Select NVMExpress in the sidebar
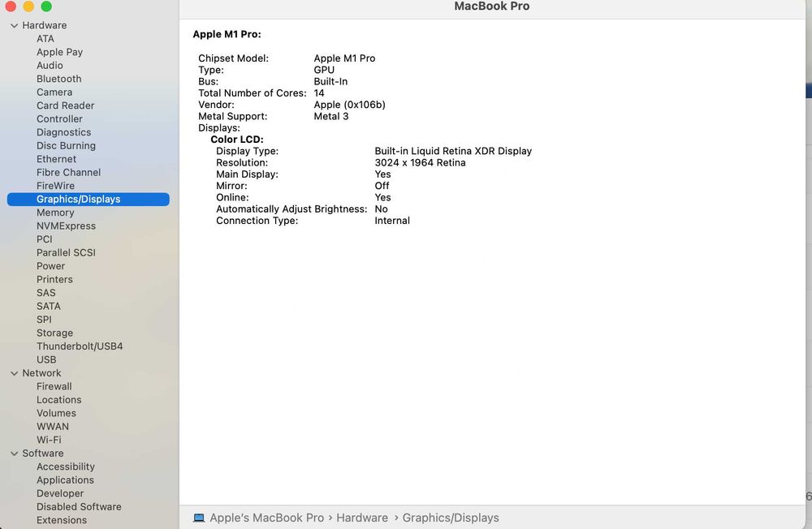 (x=66, y=226)
